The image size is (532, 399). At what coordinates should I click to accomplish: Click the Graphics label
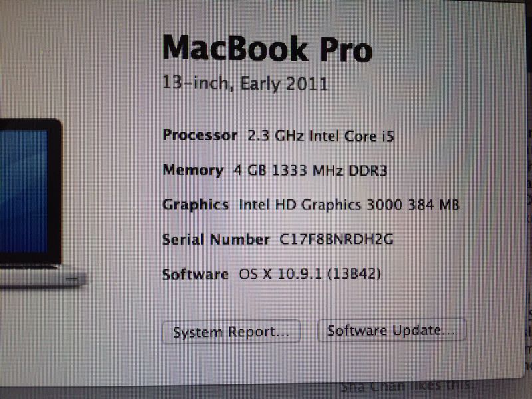point(196,205)
